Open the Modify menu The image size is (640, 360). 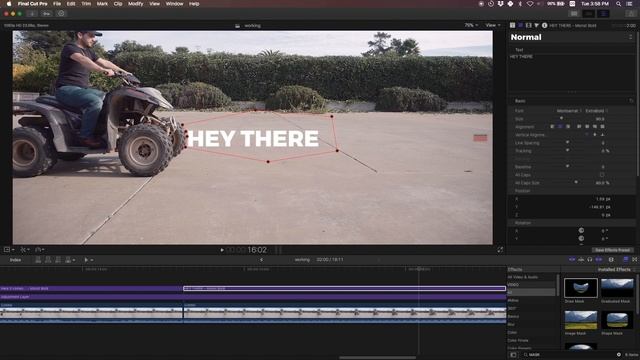pyautogui.click(x=136, y=4)
